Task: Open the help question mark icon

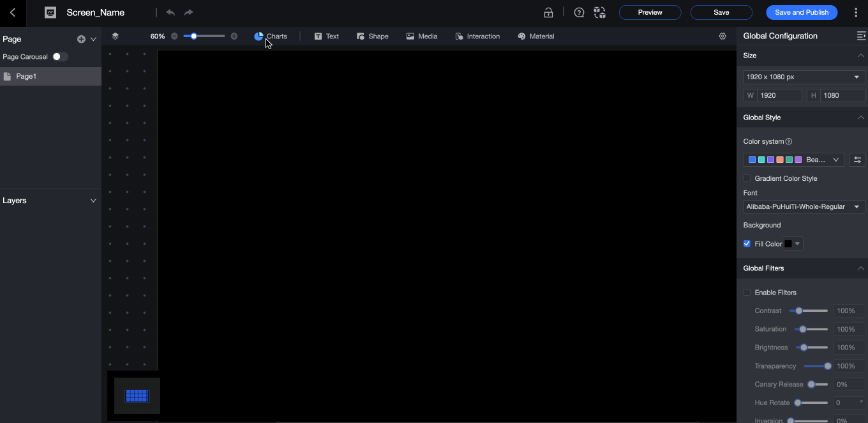Action: point(578,12)
